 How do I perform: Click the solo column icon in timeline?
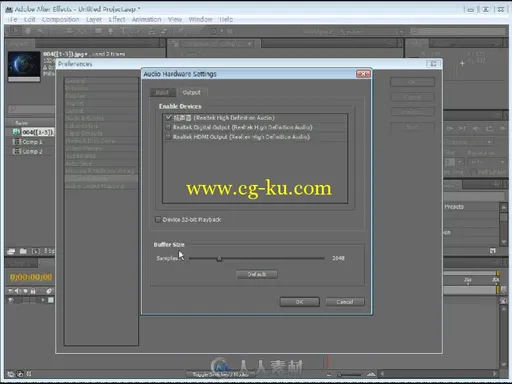point(25,291)
